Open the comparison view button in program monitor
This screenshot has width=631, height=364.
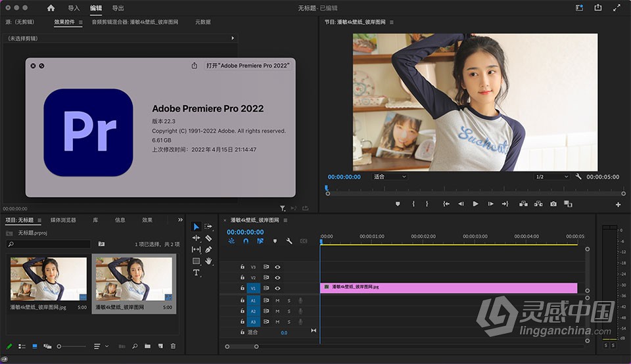[568, 204]
